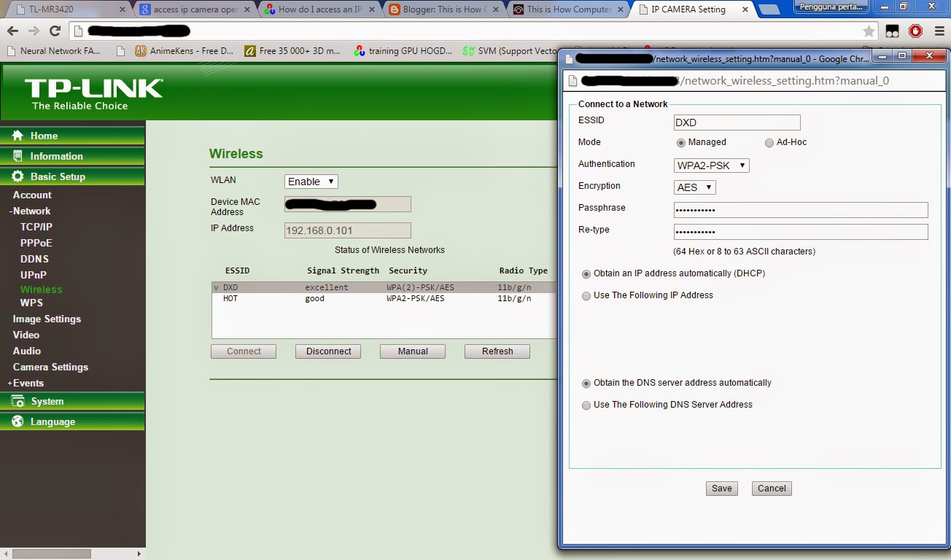Switch to the Blogger tab

pyautogui.click(x=445, y=9)
